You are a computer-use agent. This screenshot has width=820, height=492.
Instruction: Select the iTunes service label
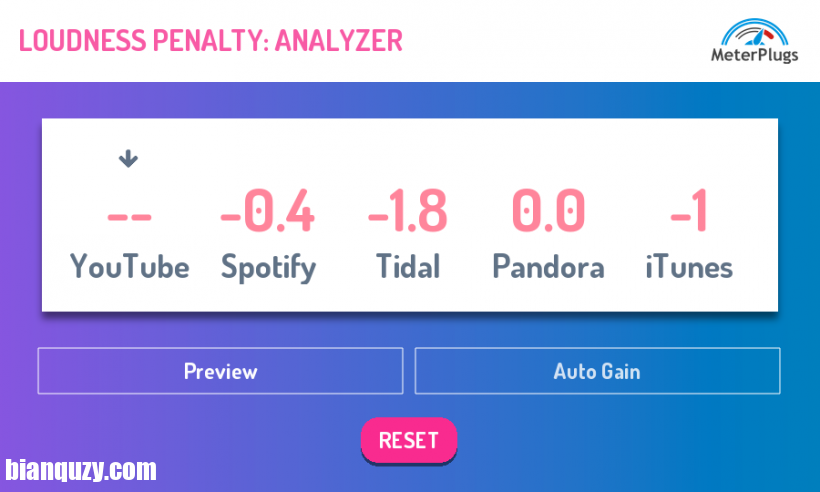tap(689, 267)
